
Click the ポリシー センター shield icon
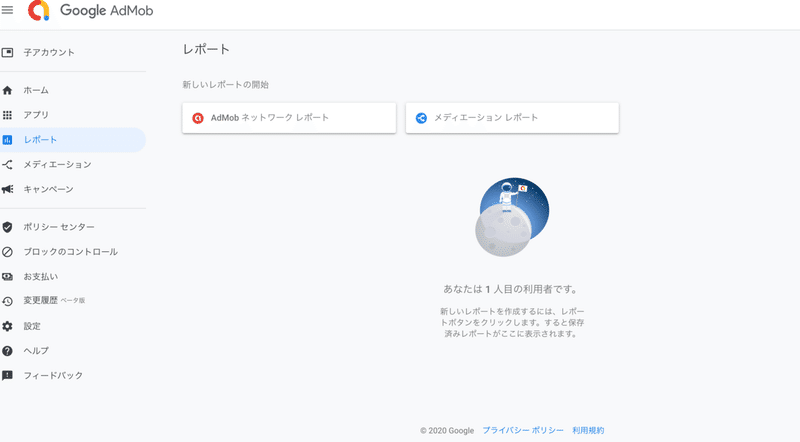[7, 227]
